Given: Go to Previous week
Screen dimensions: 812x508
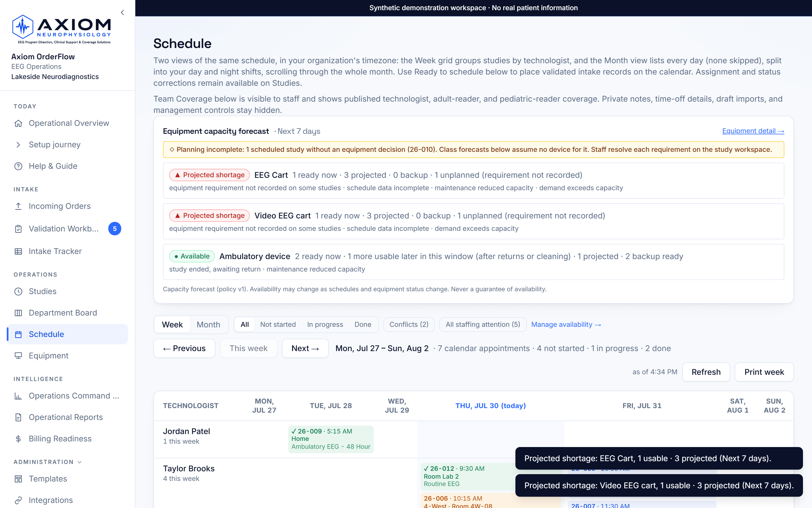Looking at the screenshot, I should [x=184, y=349].
